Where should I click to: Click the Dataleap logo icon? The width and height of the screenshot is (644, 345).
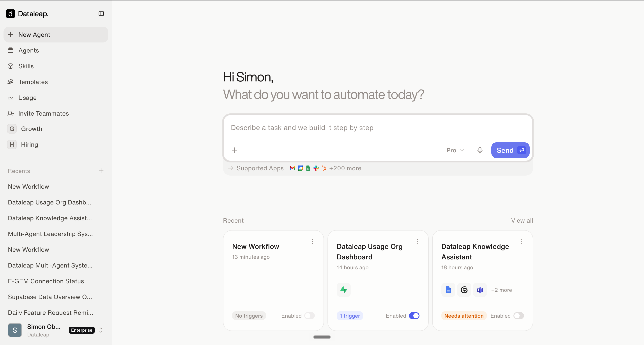tap(10, 14)
